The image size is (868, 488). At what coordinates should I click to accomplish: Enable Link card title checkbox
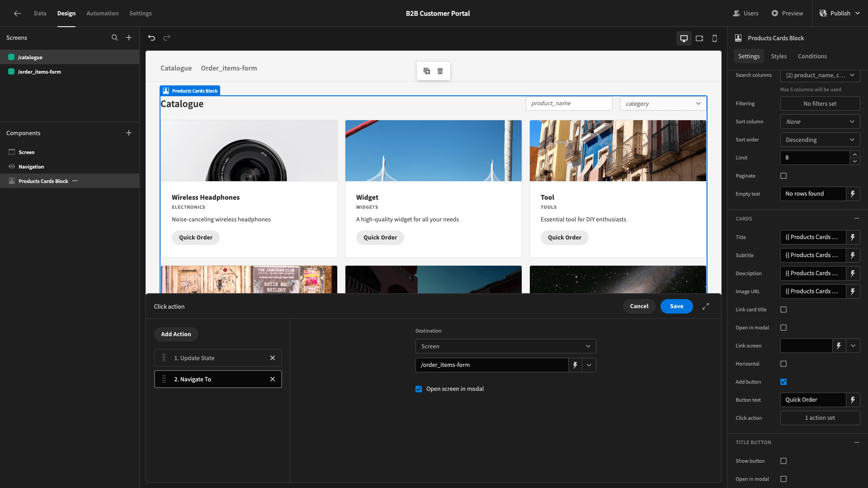(783, 310)
